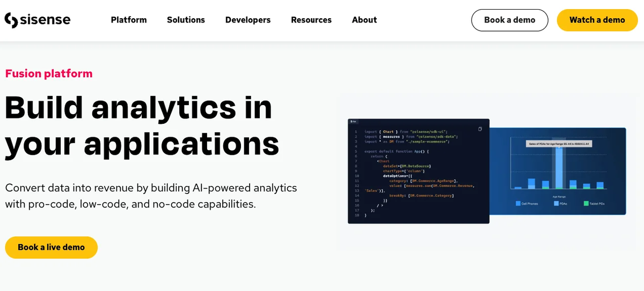Click the Book a demo button

[x=509, y=20]
